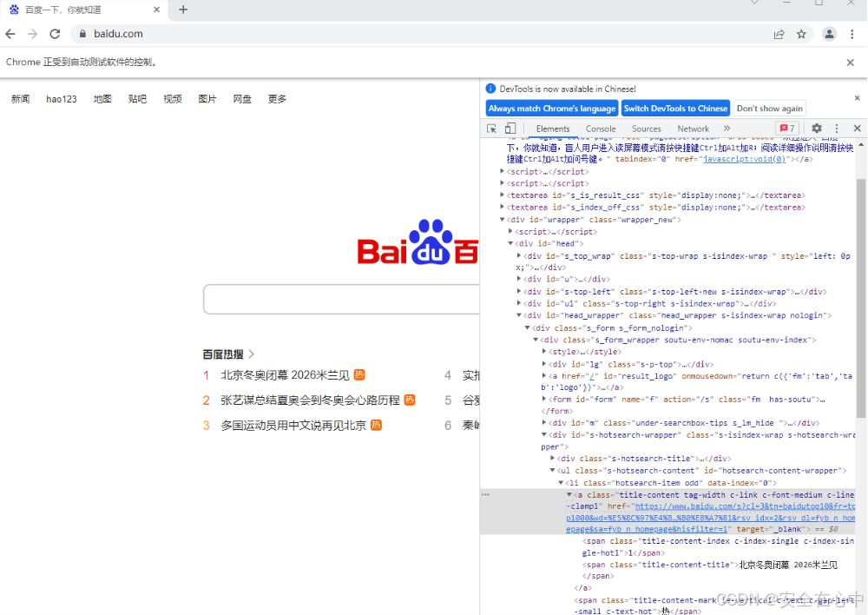Click the red error count badge
This screenshot has height=615, width=868.
tap(787, 129)
